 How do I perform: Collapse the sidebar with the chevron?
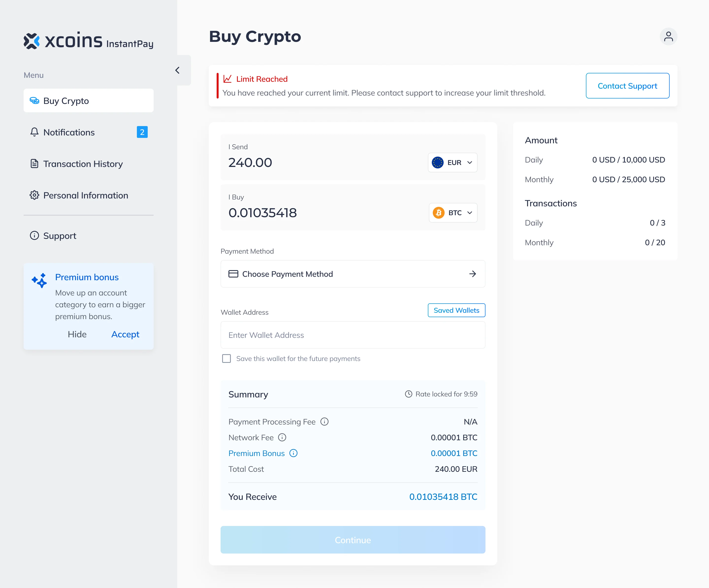177,70
